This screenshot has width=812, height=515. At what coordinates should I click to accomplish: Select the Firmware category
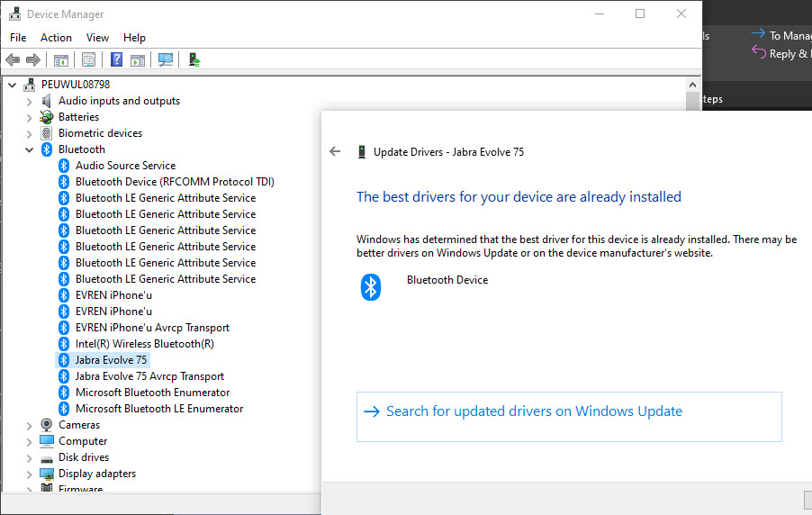80,489
